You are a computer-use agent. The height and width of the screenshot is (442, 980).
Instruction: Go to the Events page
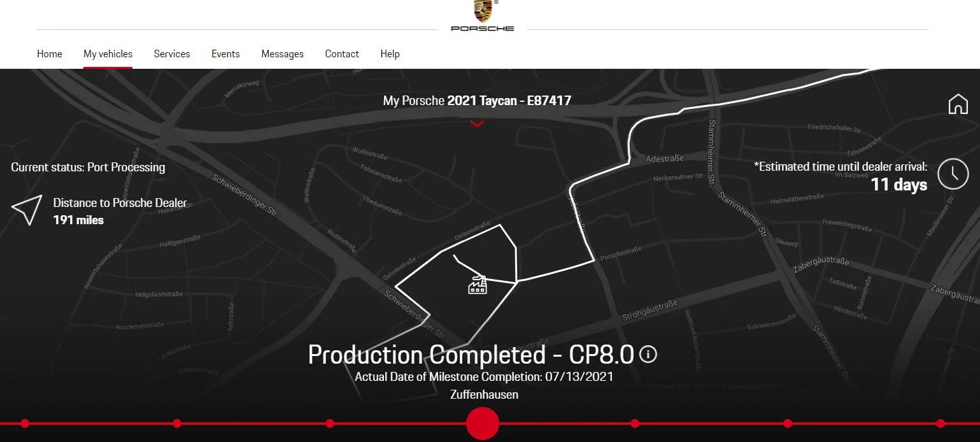225,54
